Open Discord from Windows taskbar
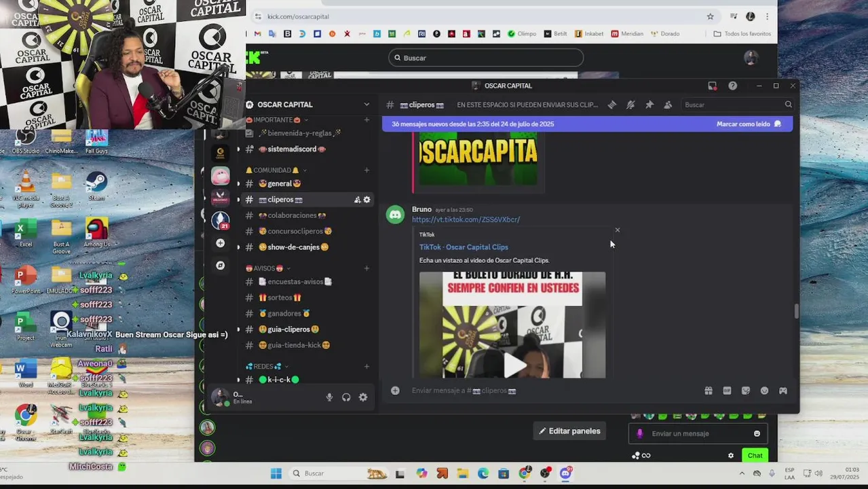 [x=565, y=473]
